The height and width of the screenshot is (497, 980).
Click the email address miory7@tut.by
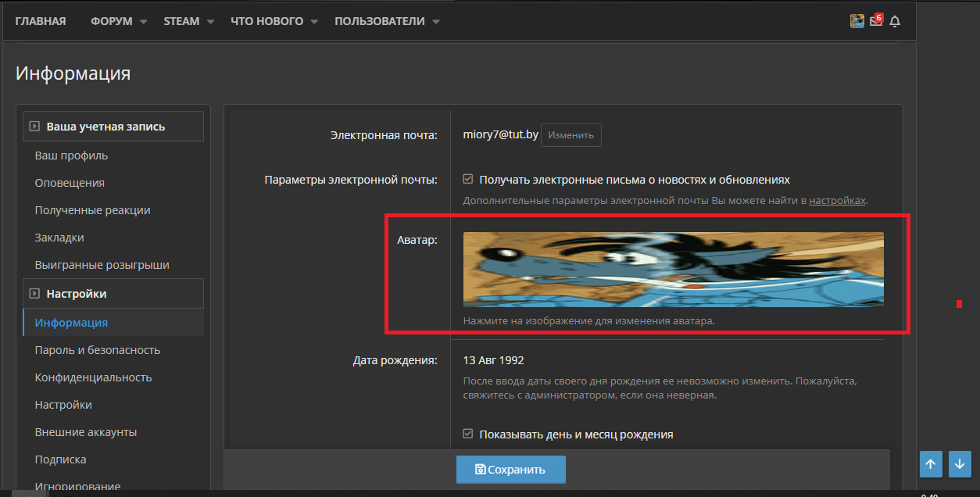[x=500, y=135]
